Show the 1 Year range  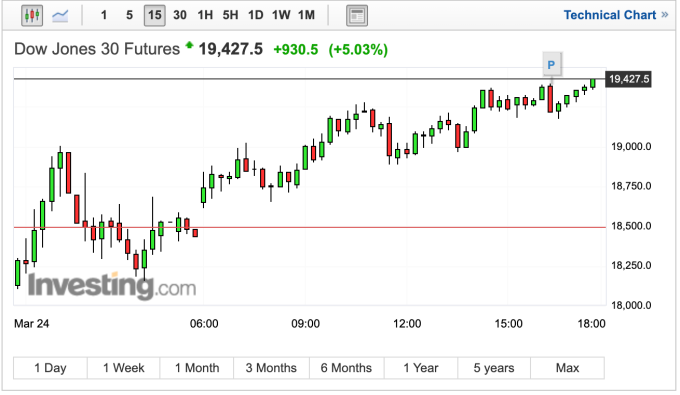click(x=421, y=368)
